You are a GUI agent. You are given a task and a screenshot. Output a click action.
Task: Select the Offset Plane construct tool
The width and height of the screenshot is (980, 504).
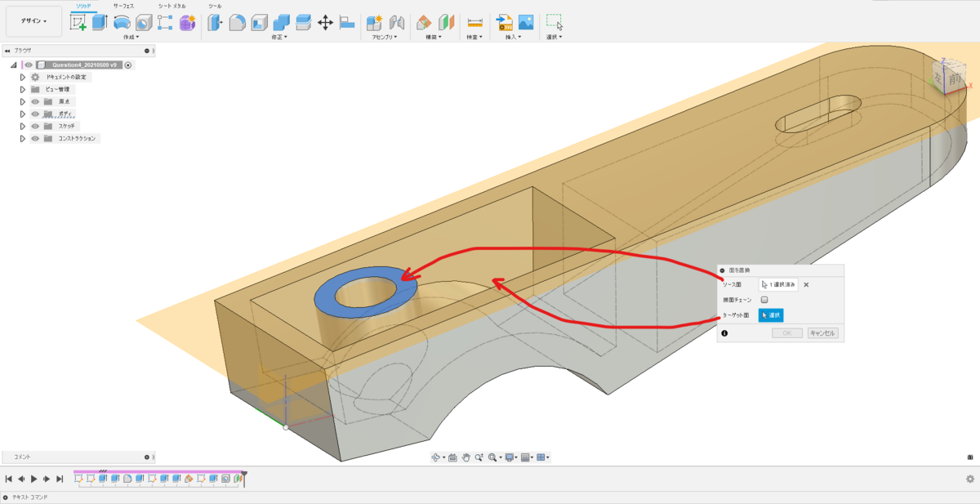(x=424, y=23)
